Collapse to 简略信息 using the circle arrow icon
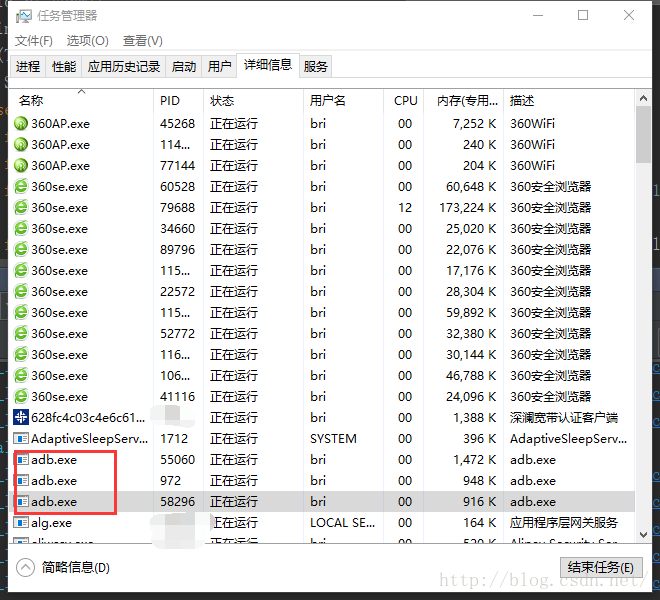Viewport: 660px width, 600px height. pos(25,567)
